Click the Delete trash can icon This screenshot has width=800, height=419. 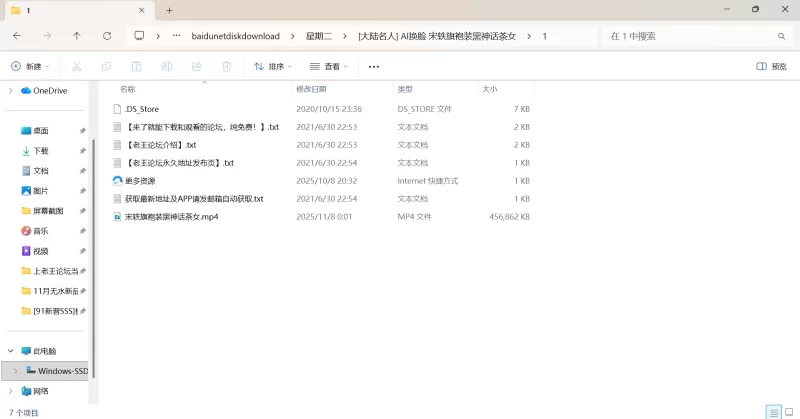click(226, 66)
